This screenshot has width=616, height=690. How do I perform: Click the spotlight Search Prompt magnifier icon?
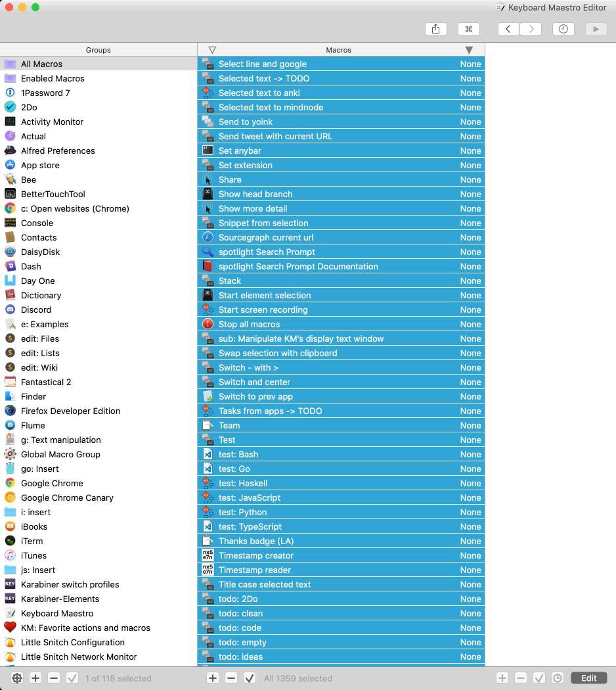208,252
